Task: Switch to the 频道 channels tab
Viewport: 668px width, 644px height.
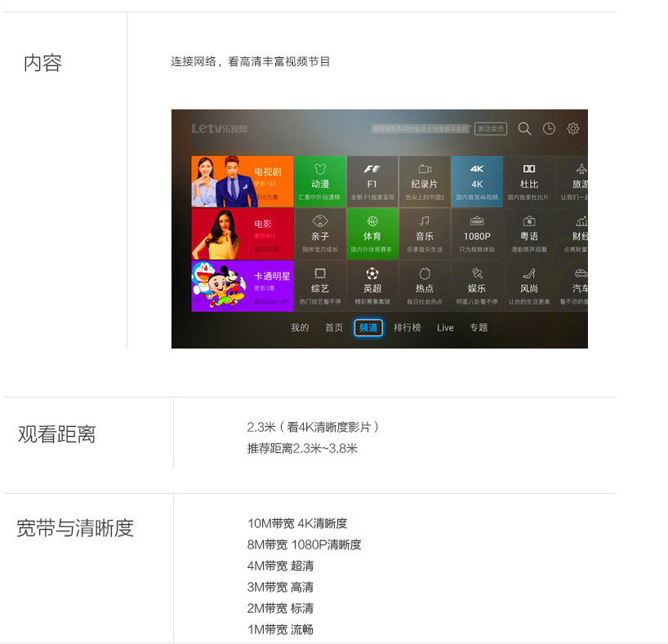Action: point(368,328)
